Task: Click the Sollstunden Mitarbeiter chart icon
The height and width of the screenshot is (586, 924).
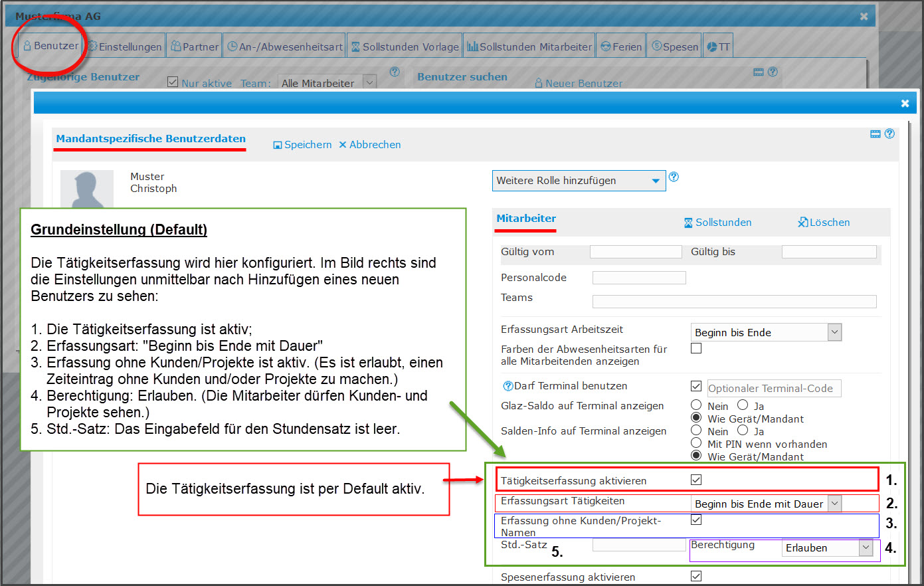Action: (x=472, y=47)
